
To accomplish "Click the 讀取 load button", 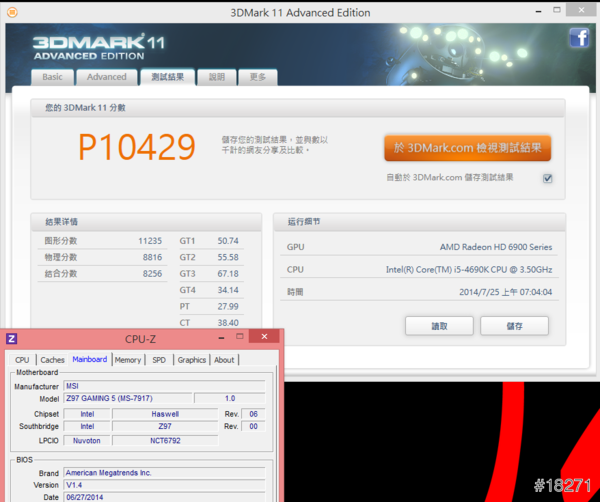I will [439, 326].
